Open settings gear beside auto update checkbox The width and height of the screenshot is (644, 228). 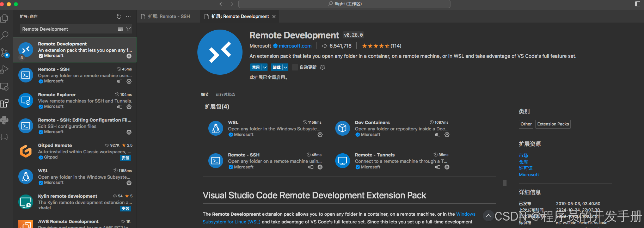coord(323,67)
